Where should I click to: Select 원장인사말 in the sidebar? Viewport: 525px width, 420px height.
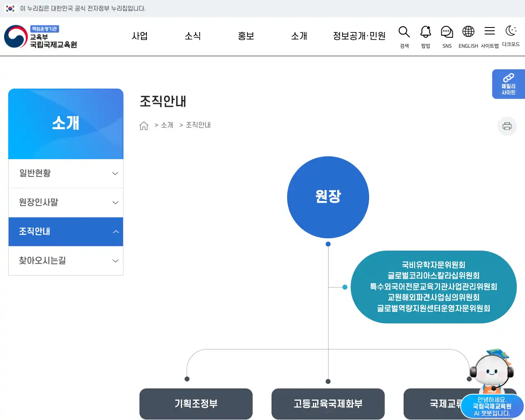point(66,203)
